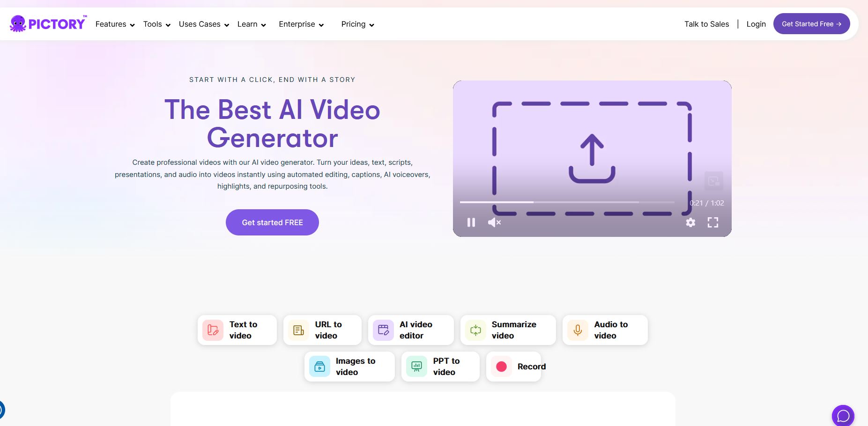Select the Summarize video card
This screenshot has height=426, width=868.
[508, 330]
